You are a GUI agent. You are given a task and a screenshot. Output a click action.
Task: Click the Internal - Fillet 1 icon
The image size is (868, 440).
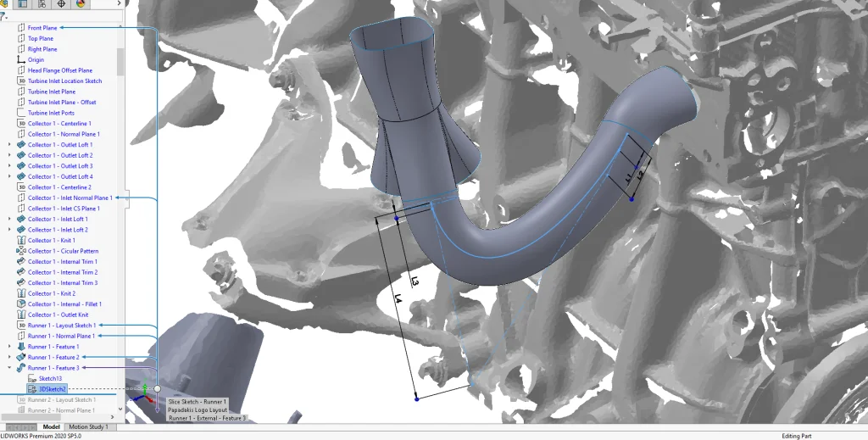21,304
